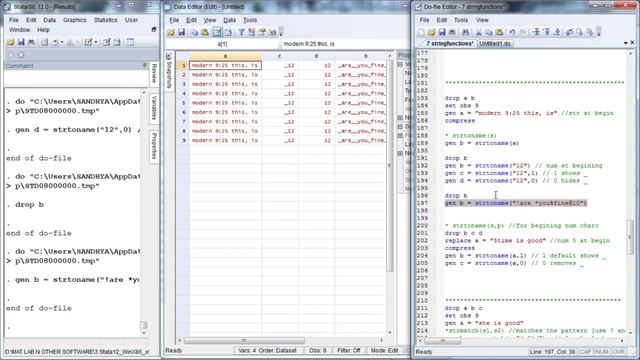Click Break button in Stata toolbar
The image size is (640, 360).
21,55
